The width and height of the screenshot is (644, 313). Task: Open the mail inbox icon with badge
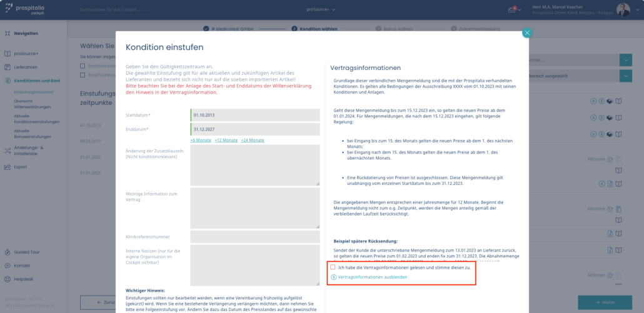pyautogui.click(x=512, y=9)
